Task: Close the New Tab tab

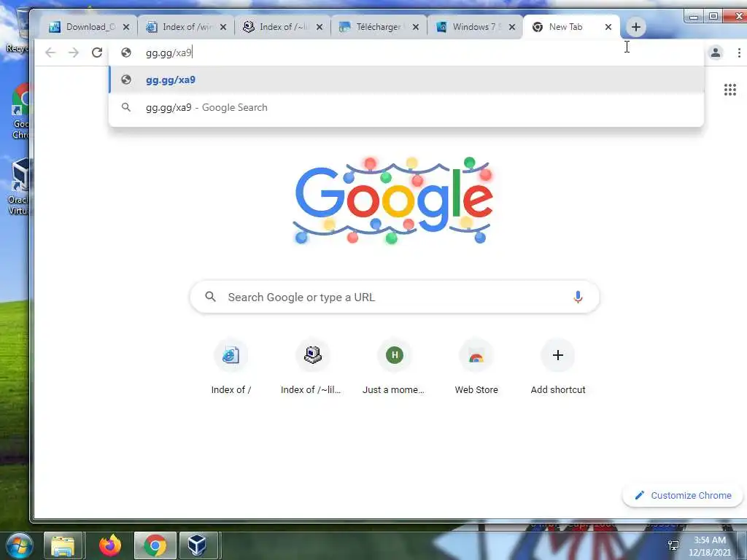Action: click(608, 27)
